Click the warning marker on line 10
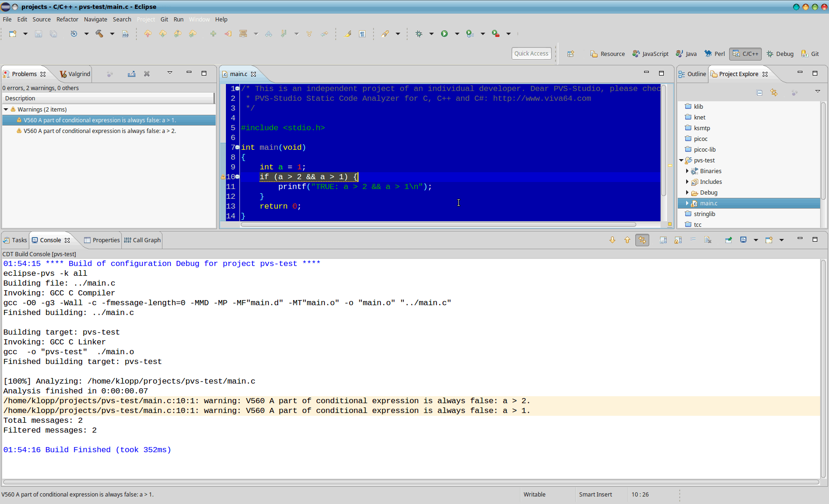 223,177
